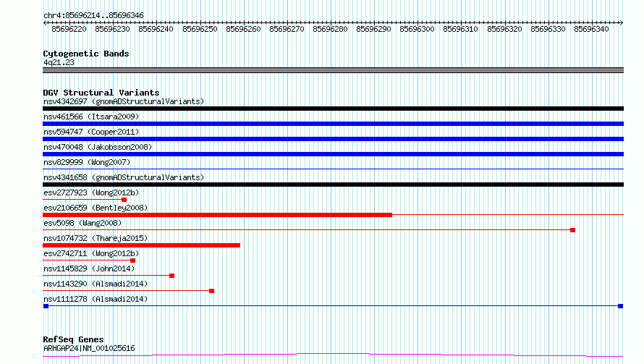Screen dimensions: 644x364
Task: Click ruler position 85696290
Action: tap(374, 29)
